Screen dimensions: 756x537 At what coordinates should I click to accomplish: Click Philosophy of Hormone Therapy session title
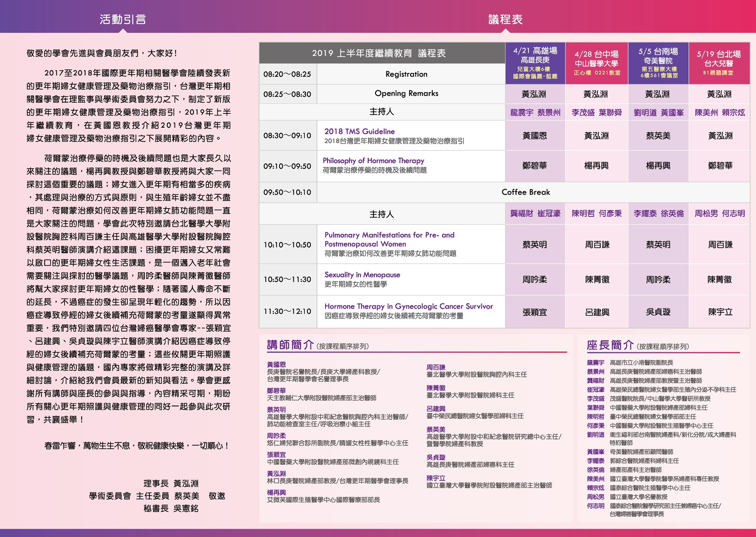(373, 161)
